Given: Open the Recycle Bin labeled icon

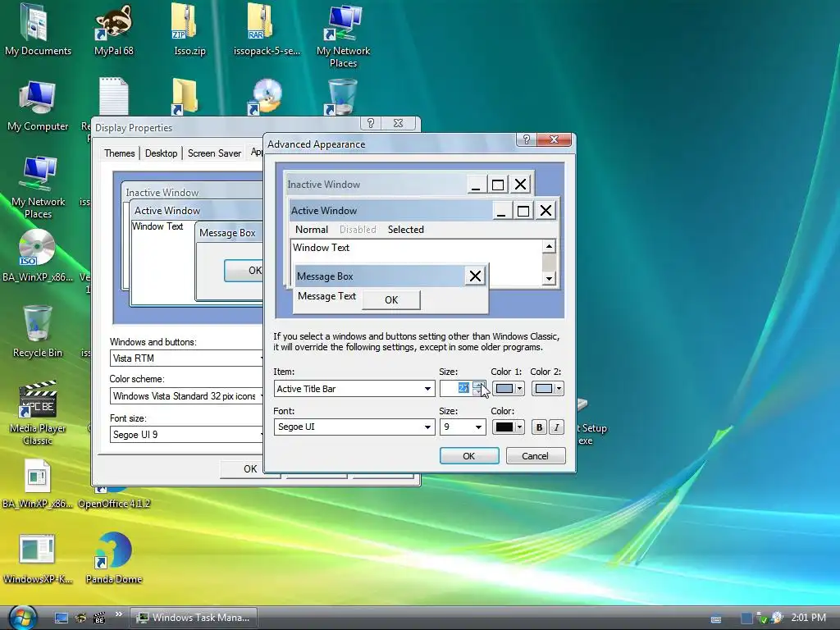Looking at the screenshot, I should (x=38, y=331).
